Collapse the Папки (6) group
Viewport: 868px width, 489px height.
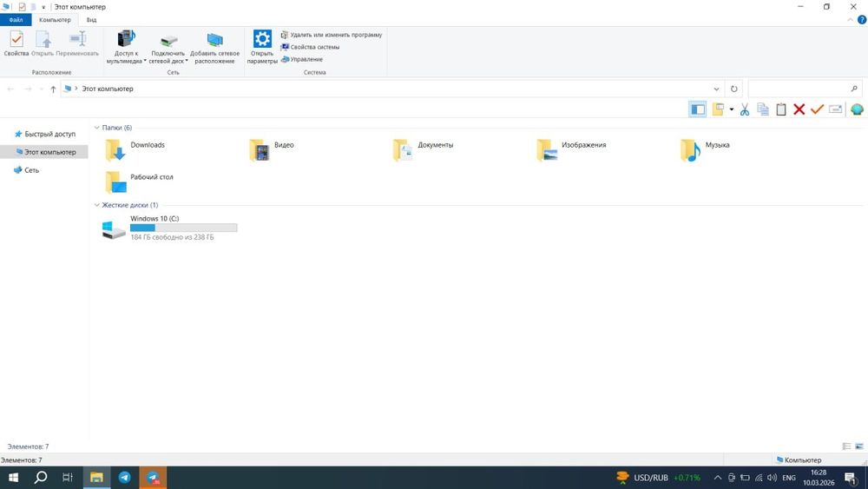(x=97, y=128)
